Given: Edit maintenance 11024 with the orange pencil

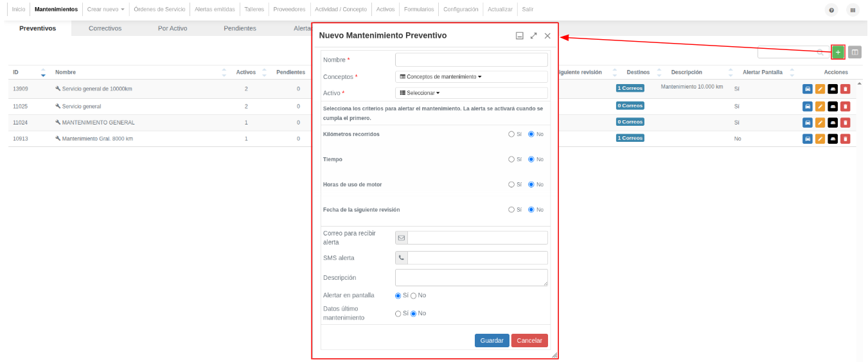Looking at the screenshot, I should click(820, 123).
